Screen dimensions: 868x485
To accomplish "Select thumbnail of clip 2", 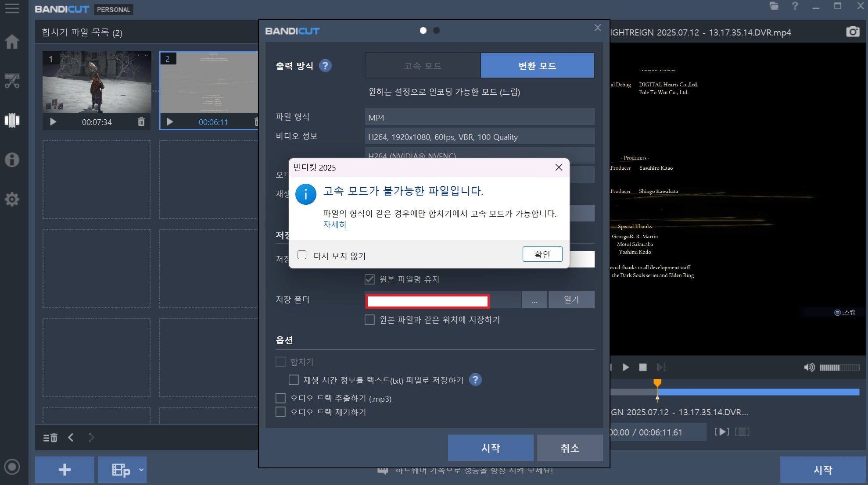I will (209, 82).
